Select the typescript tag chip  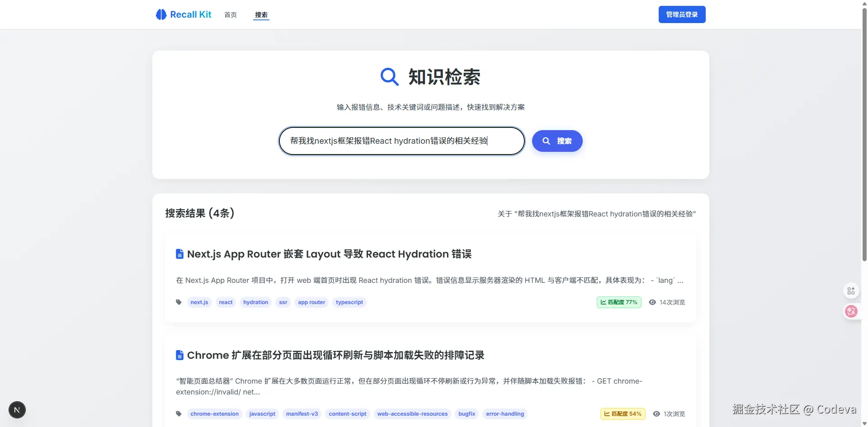click(349, 302)
